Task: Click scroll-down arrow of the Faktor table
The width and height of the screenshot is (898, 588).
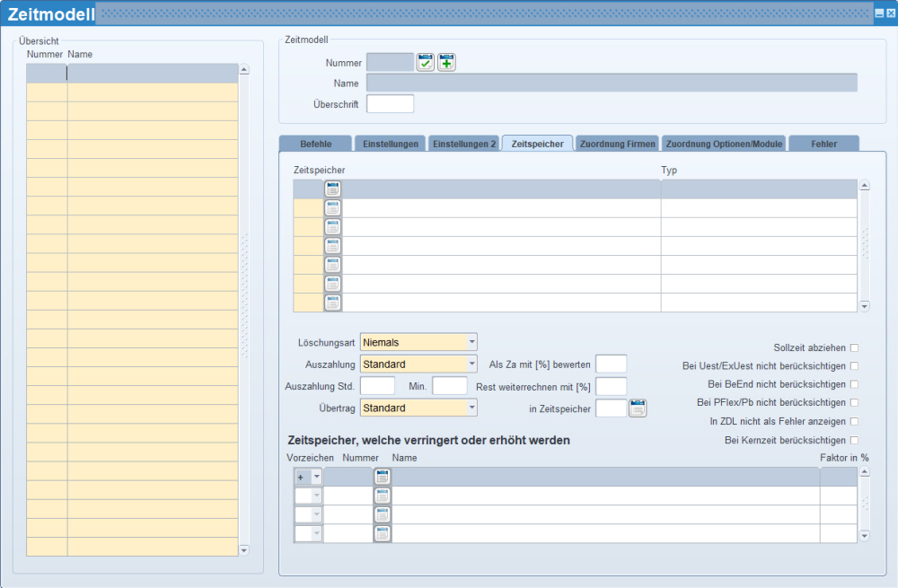Action: click(x=865, y=536)
